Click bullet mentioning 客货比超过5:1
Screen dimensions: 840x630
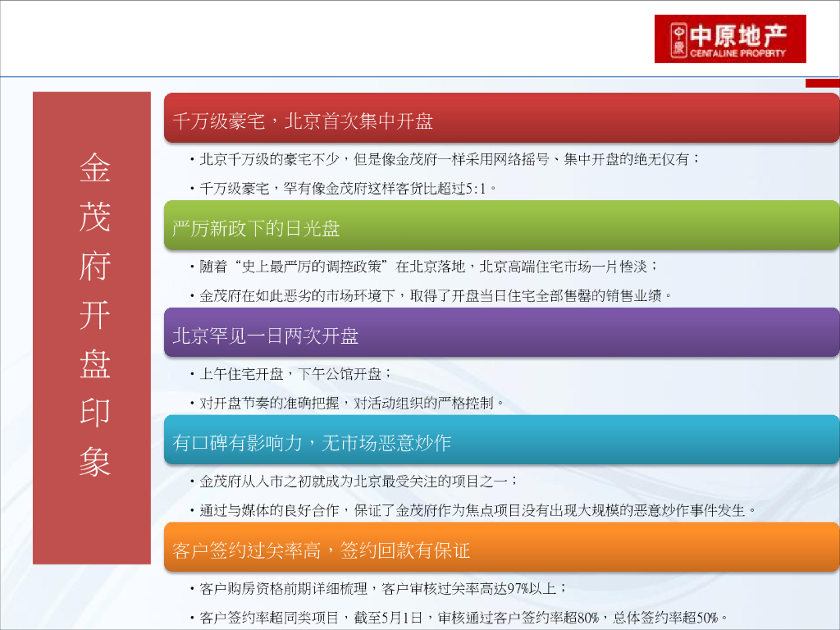pos(343,189)
